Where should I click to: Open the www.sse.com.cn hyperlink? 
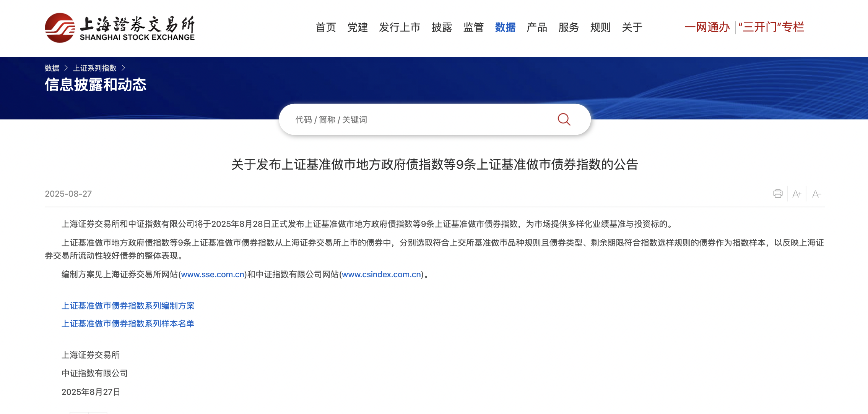(x=213, y=274)
